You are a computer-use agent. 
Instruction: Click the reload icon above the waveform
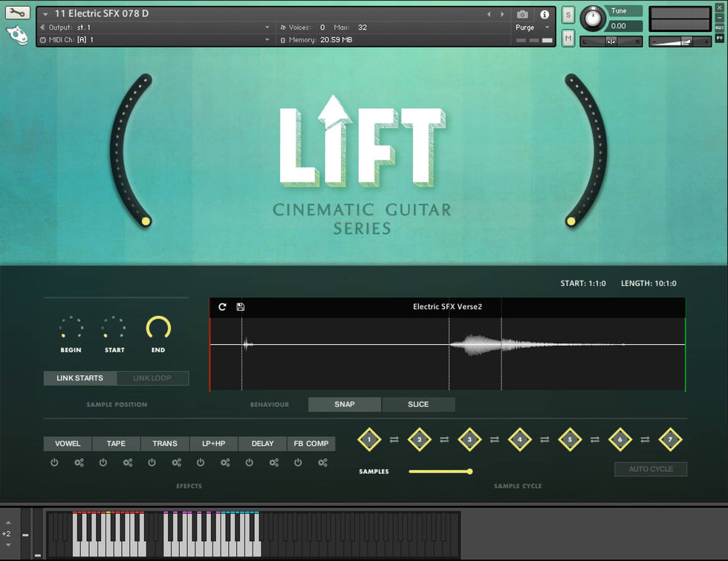click(222, 307)
